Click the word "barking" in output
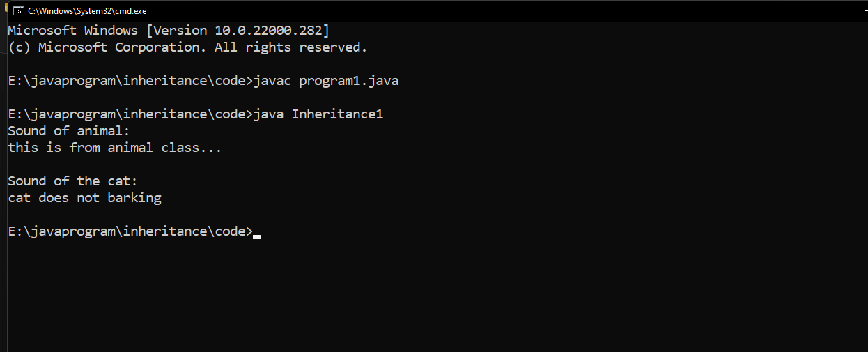 click(134, 198)
